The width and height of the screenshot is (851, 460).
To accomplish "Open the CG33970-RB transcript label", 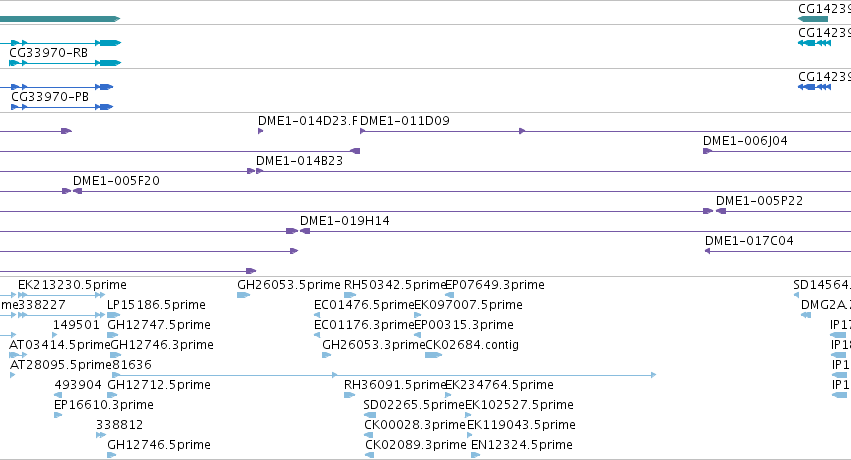I will pyautogui.click(x=48, y=53).
